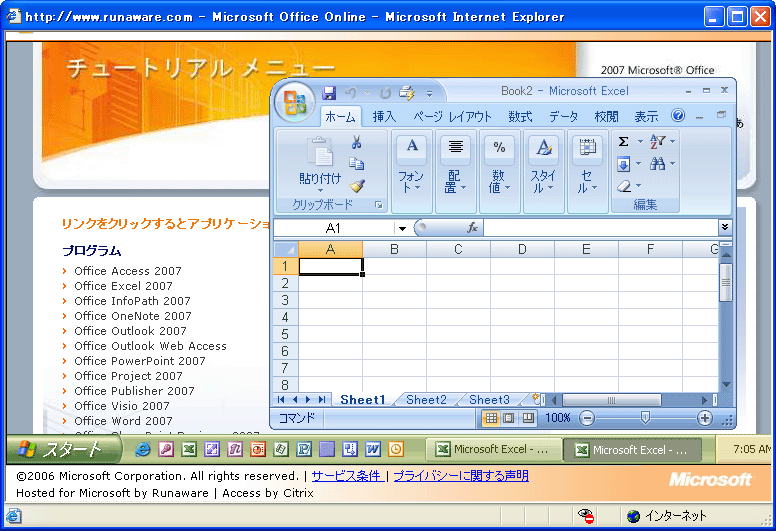Launch Outlook via the clock icon on taskbar
The width and height of the screenshot is (776, 531).
[x=395, y=449]
